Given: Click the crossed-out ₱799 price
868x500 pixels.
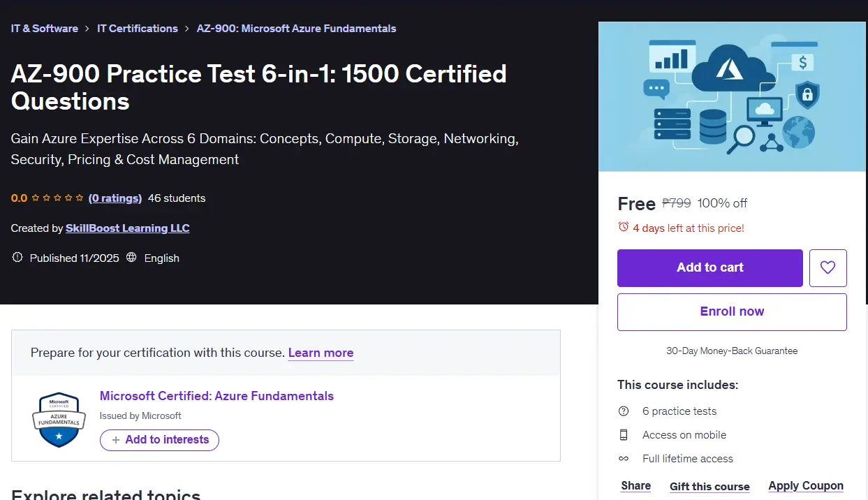Looking at the screenshot, I should click(676, 203).
